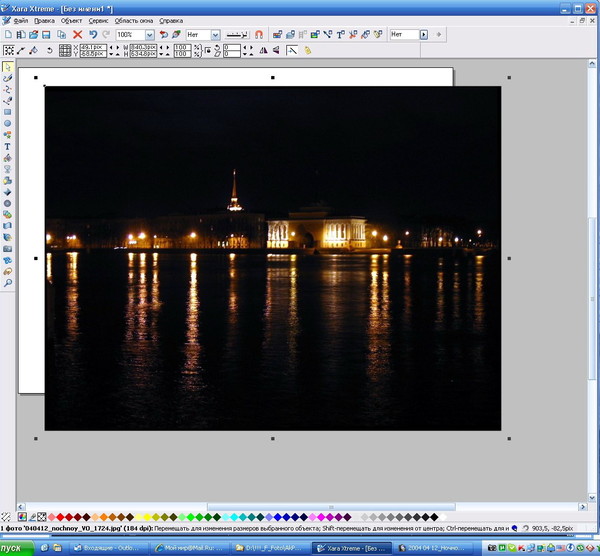The width and height of the screenshot is (600, 556).
Task: Switch to 2004 04 12 taskbar window
Action: click(x=432, y=548)
